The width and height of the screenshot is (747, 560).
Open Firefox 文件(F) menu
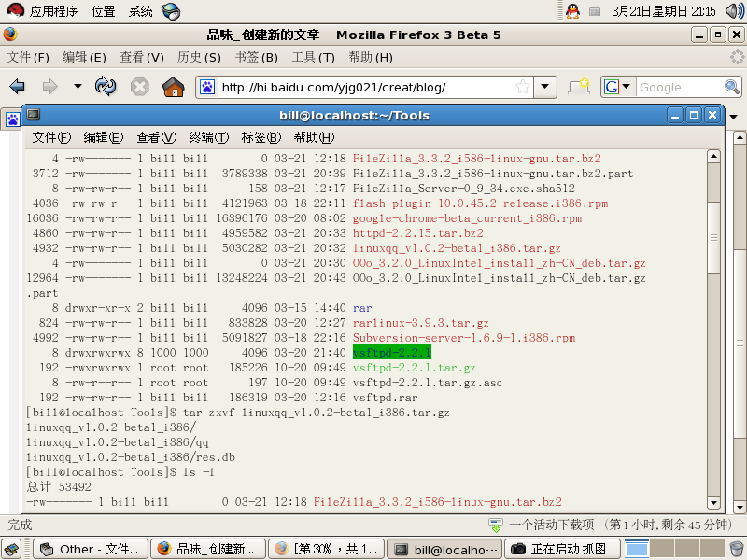point(28,58)
